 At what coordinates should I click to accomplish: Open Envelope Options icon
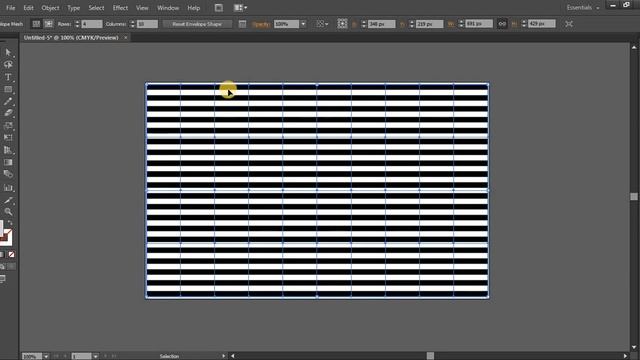coord(242,24)
